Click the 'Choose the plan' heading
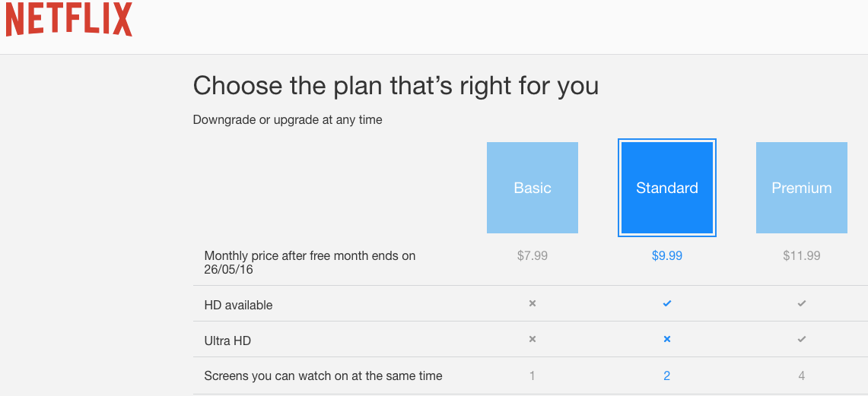 [396, 86]
